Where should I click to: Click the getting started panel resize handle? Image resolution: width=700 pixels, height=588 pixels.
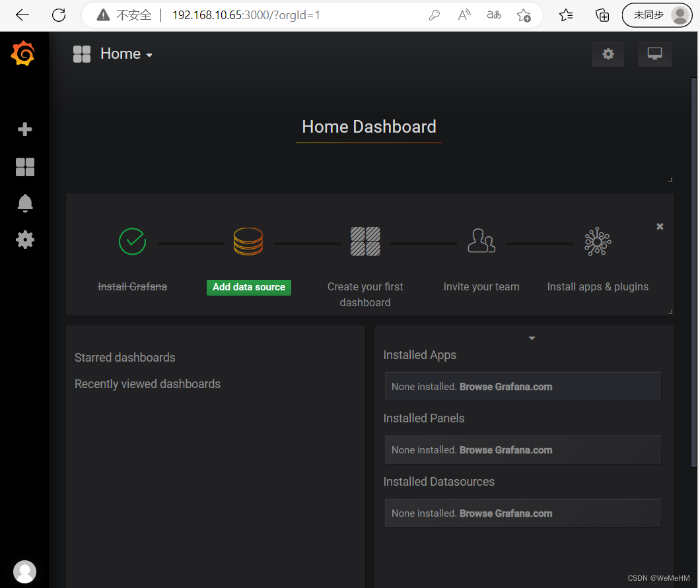pyautogui.click(x=670, y=312)
